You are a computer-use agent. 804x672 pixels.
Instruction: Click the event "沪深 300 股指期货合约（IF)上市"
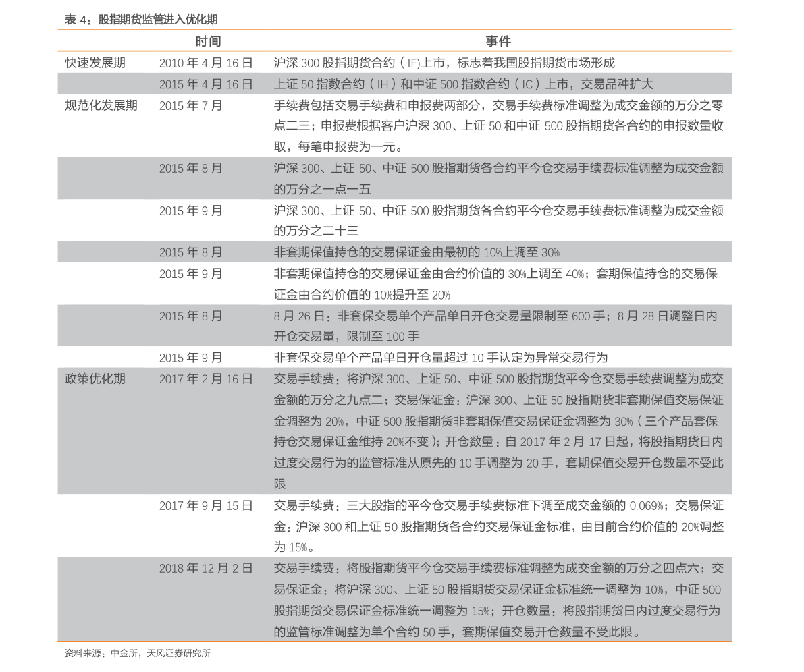point(444,63)
